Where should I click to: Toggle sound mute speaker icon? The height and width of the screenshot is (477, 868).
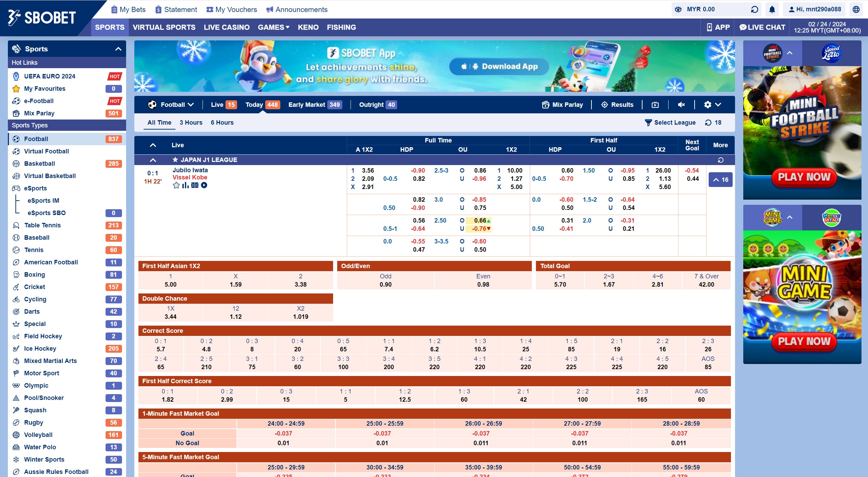[x=681, y=105]
